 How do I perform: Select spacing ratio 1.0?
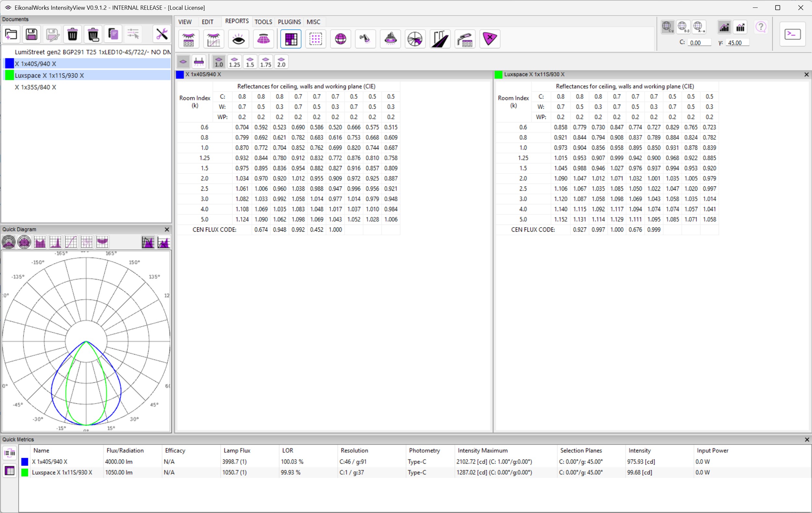[x=219, y=62]
